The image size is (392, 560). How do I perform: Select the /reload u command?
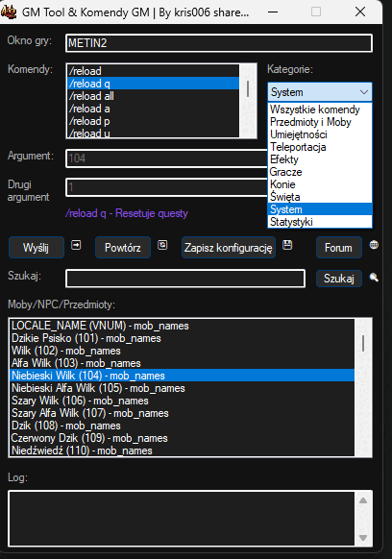(x=154, y=133)
